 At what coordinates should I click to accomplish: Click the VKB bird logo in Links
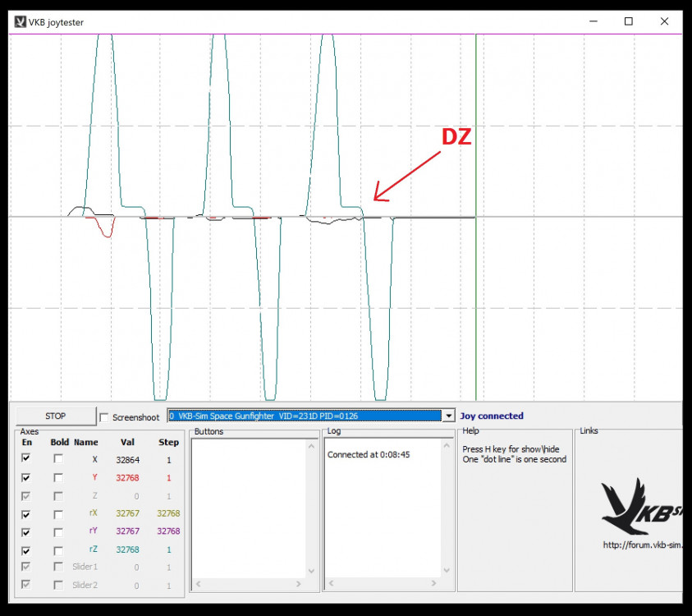pos(642,507)
